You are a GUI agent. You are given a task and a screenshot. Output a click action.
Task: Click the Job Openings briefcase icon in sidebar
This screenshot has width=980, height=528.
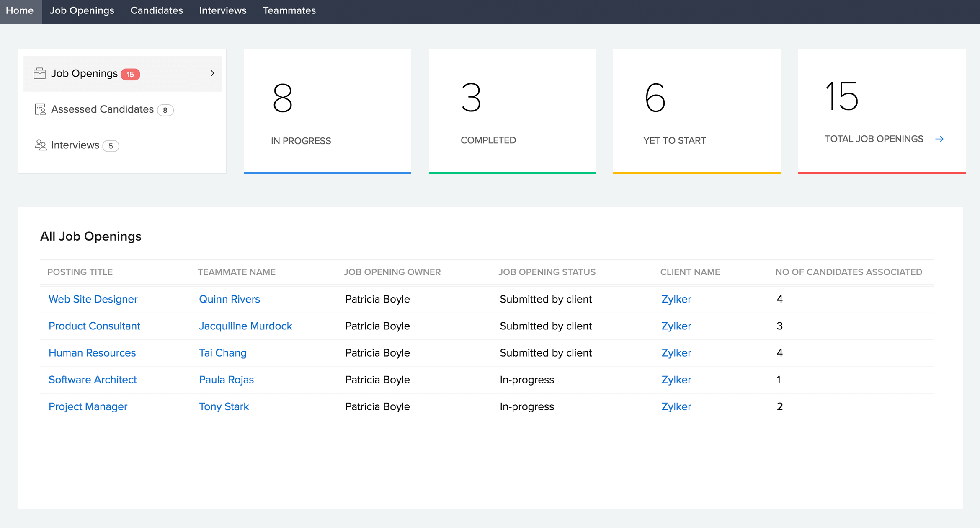click(x=39, y=73)
